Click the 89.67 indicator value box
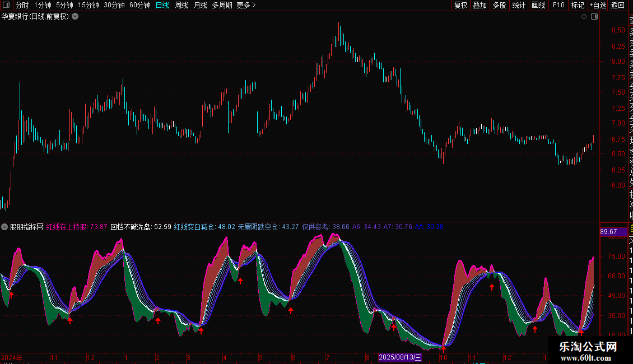The width and height of the screenshot is (633, 364). click(x=613, y=232)
